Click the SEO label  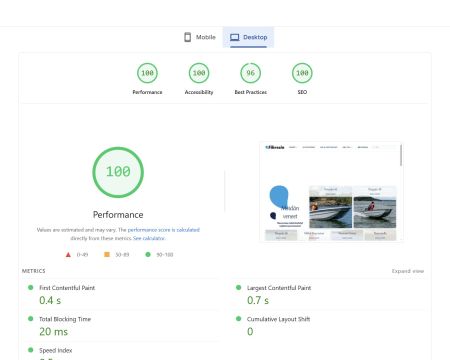coord(302,92)
